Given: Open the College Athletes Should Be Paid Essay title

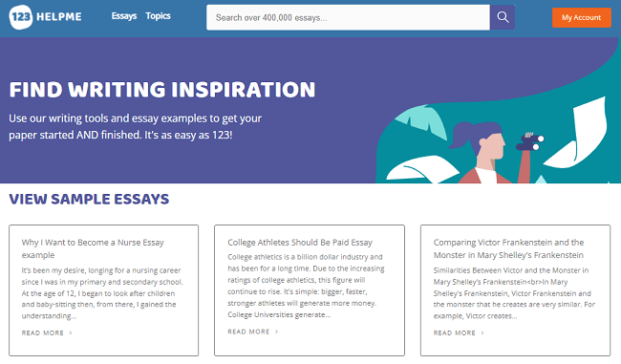Looking at the screenshot, I should click(300, 243).
